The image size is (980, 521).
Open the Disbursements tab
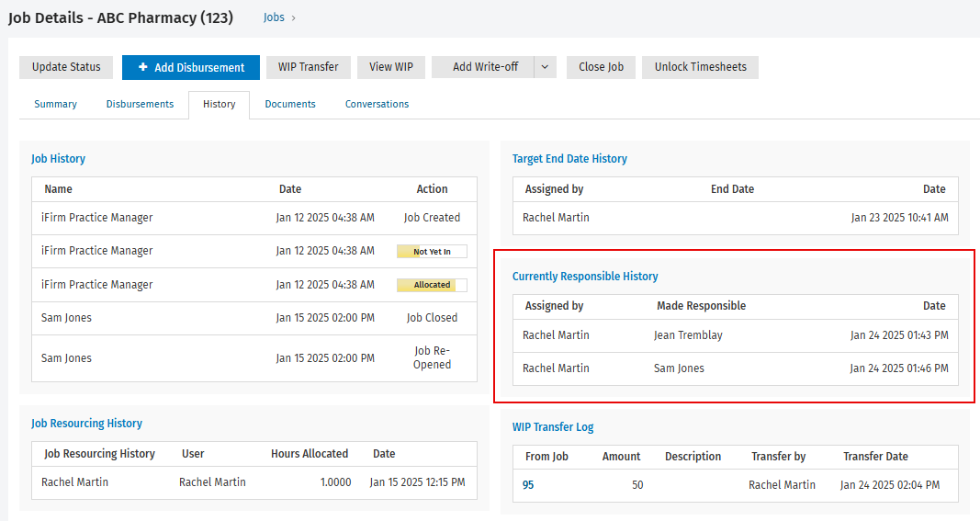(x=140, y=105)
